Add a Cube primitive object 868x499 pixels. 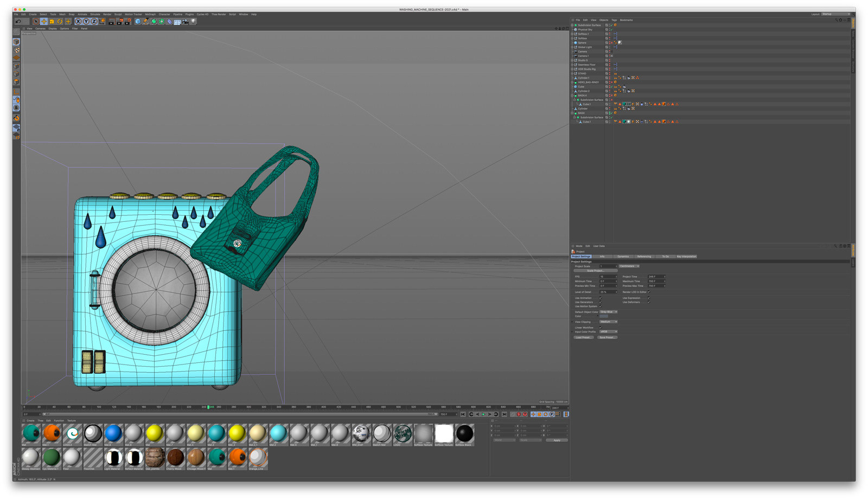(138, 22)
